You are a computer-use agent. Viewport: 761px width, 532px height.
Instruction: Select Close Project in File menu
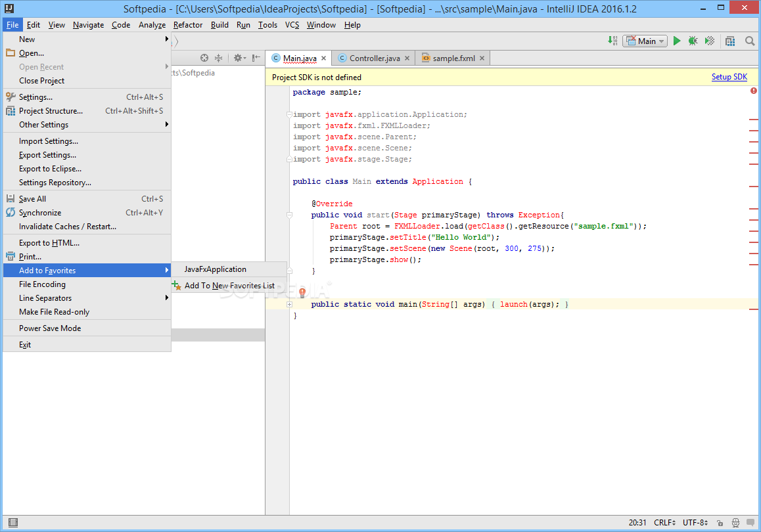(87, 81)
